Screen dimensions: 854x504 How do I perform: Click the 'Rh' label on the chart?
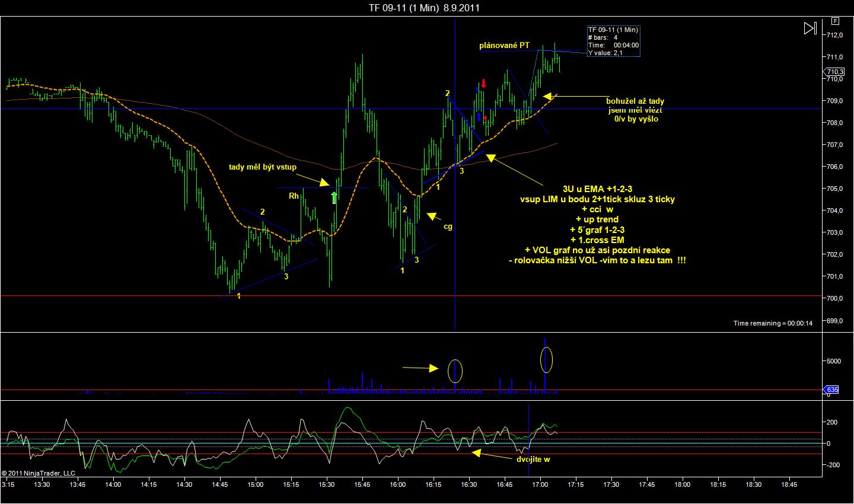point(294,195)
